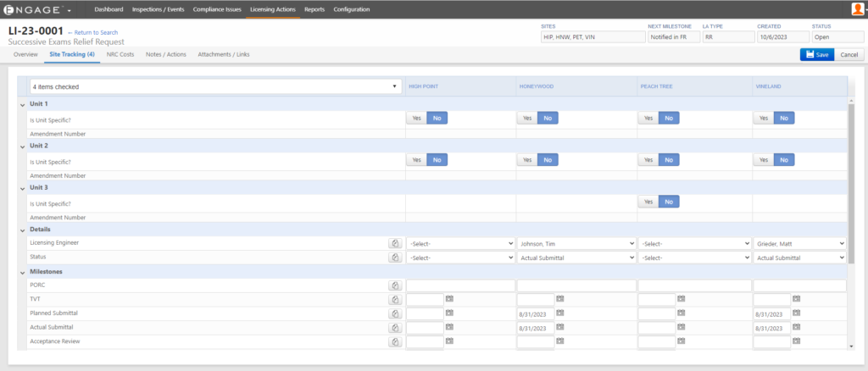This screenshot has width=868, height=371.
Task: Click the copy icon for Acceptance Review row
Action: (395, 342)
